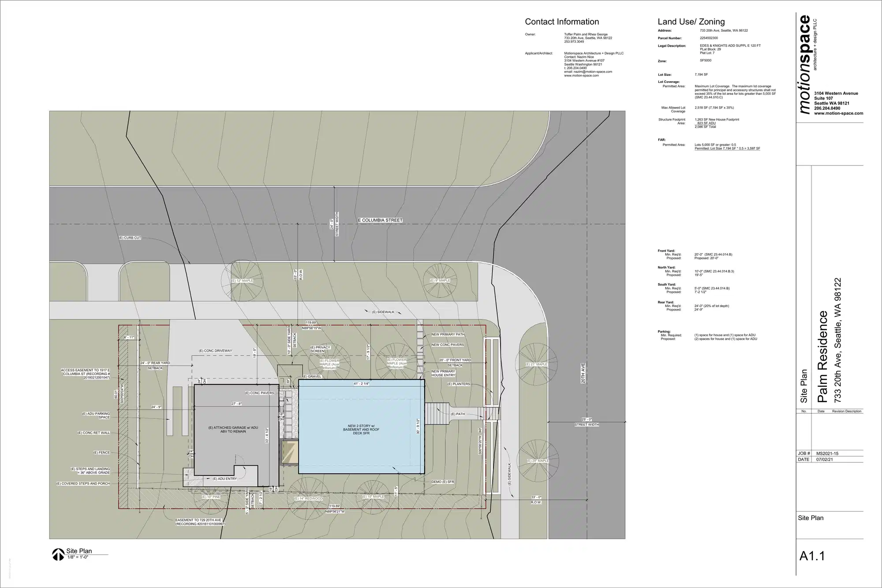Click the '(E) GRAVEL' label

pyautogui.click(x=312, y=377)
